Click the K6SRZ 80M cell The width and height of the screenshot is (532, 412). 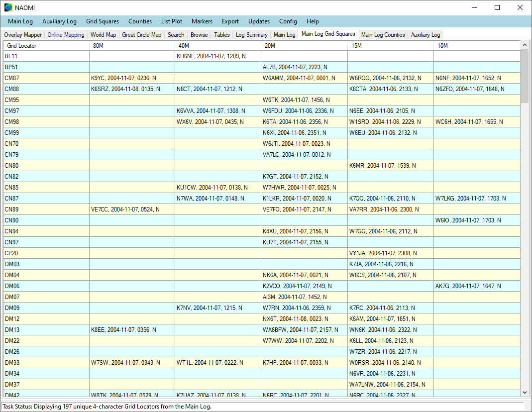coord(132,89)
